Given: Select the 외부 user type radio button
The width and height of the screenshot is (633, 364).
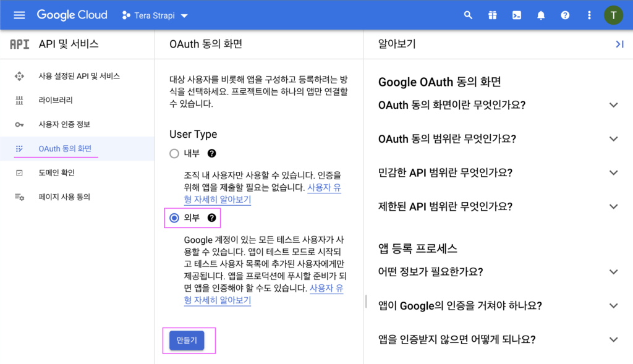Looking at the screenshot, I should pyautogui.click(x=174, y=218).
